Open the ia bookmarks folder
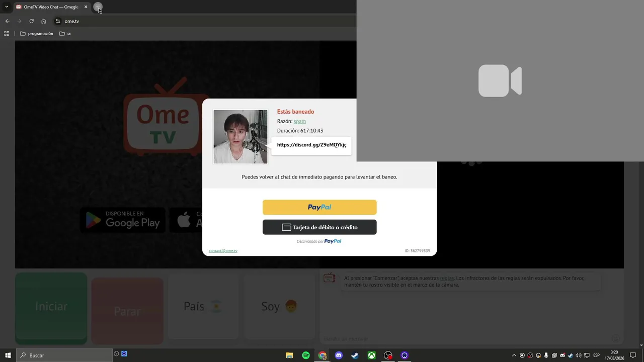Viewport: 644px width, 362px height. [65, 34]
